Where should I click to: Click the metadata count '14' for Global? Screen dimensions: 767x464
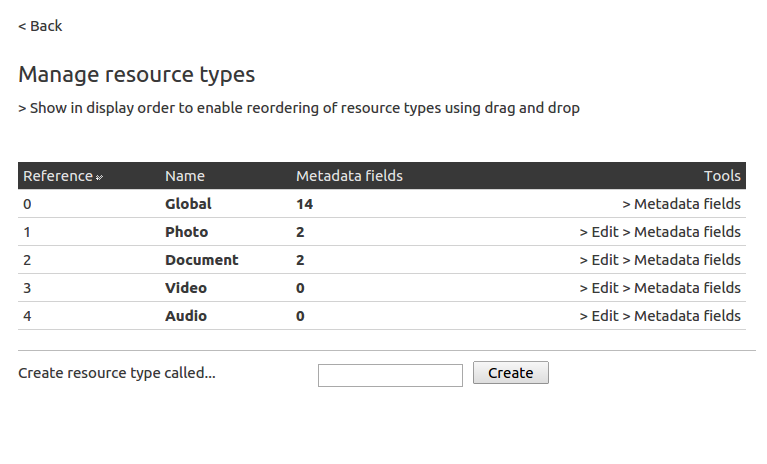304,204
